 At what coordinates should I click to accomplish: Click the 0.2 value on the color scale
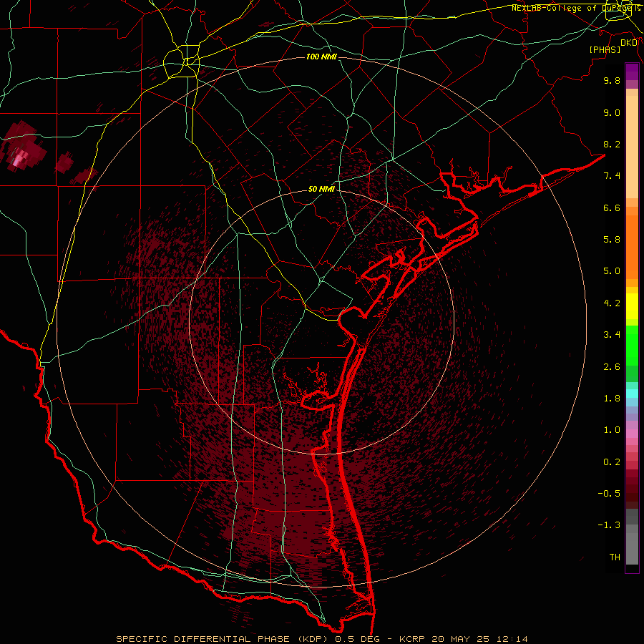[x=612, y=462]
